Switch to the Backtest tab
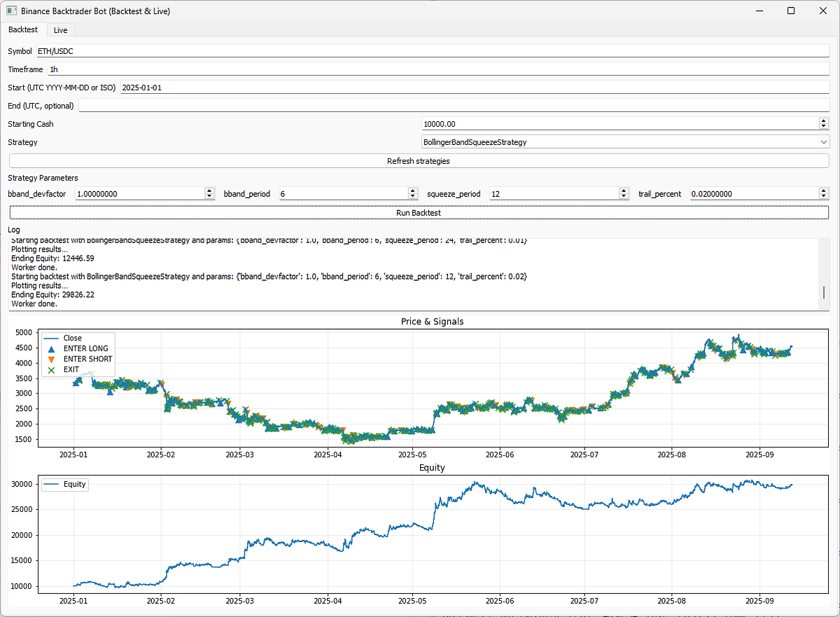Image resolution: width=840 pixels, height=617 pixels. coord(22,29)
